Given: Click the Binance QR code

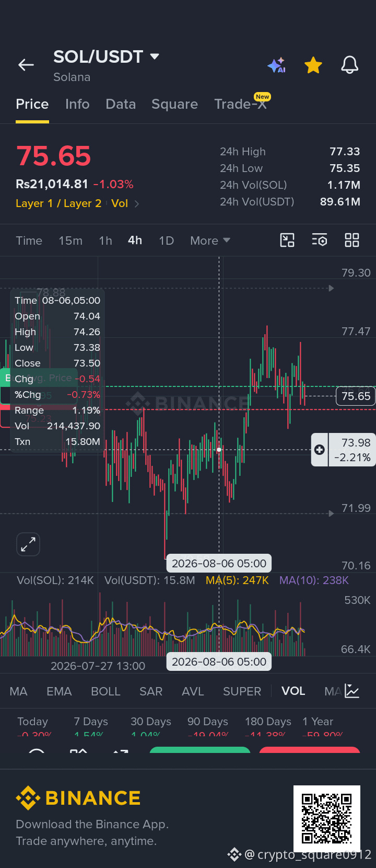Looking at the screenshot, I should [x=327, y=819].
